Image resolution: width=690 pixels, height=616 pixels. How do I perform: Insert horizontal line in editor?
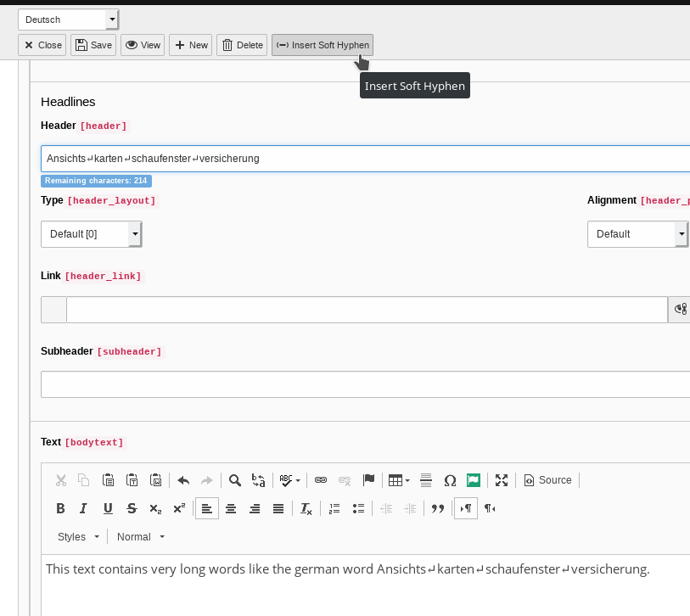click(x=426, y=480)
